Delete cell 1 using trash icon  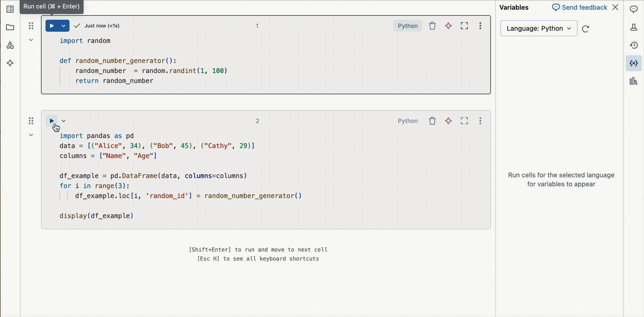[x=432, y=26]
